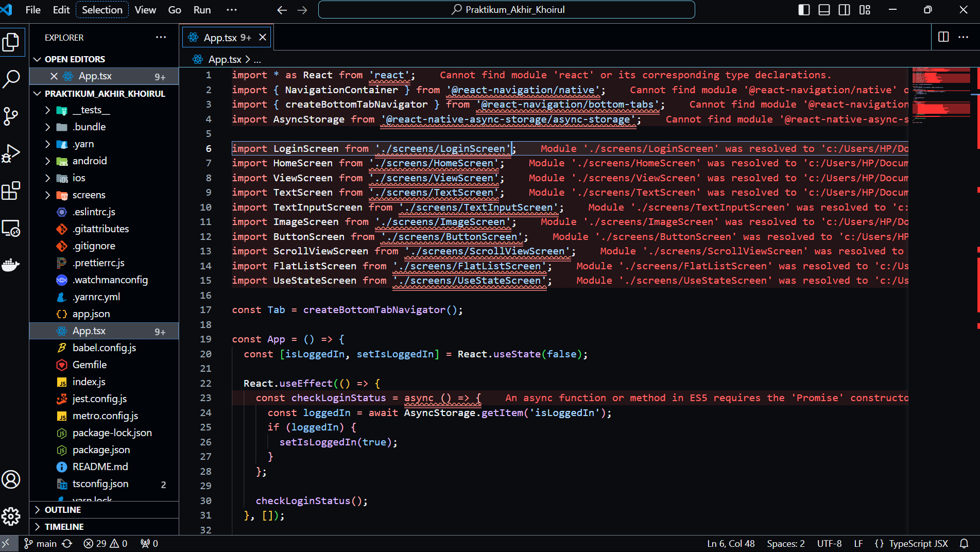Click the editor minimap
Image resolution: width=980 pixels, height=552 pixels.
(x=941, y=96)
